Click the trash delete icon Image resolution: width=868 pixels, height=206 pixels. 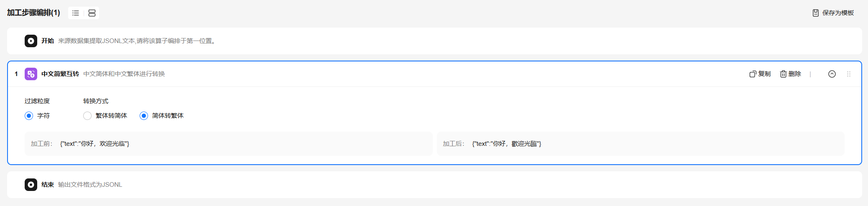tap(783, 74)
